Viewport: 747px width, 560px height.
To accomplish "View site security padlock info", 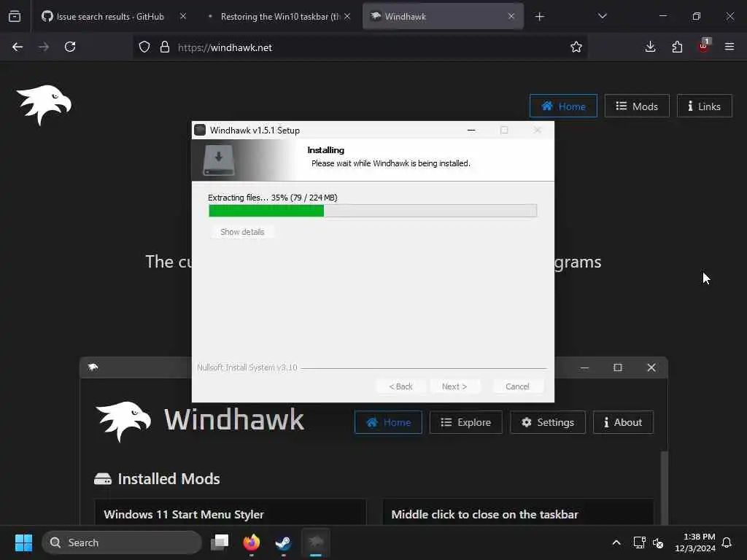I will (x=165, y=47).
